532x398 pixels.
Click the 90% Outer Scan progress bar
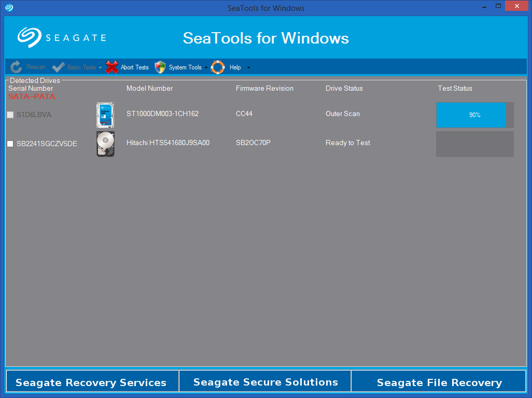(471, 115)
